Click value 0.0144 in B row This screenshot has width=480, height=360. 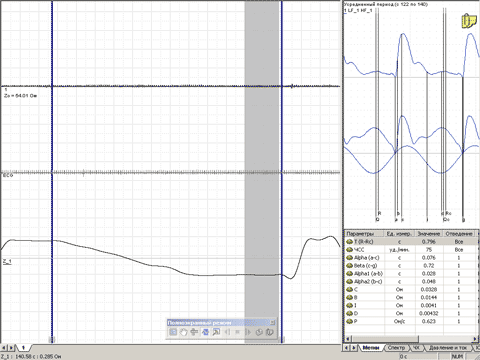[x=429, y=297]
